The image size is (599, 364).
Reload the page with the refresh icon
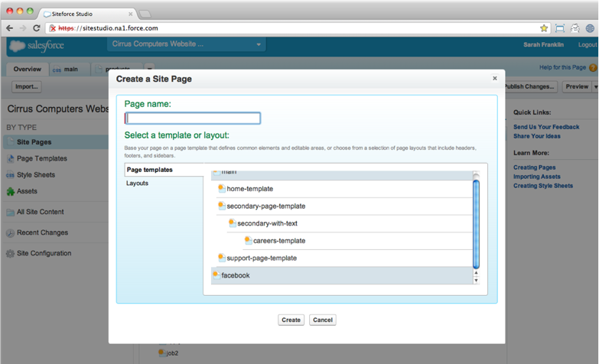[36, 28]
